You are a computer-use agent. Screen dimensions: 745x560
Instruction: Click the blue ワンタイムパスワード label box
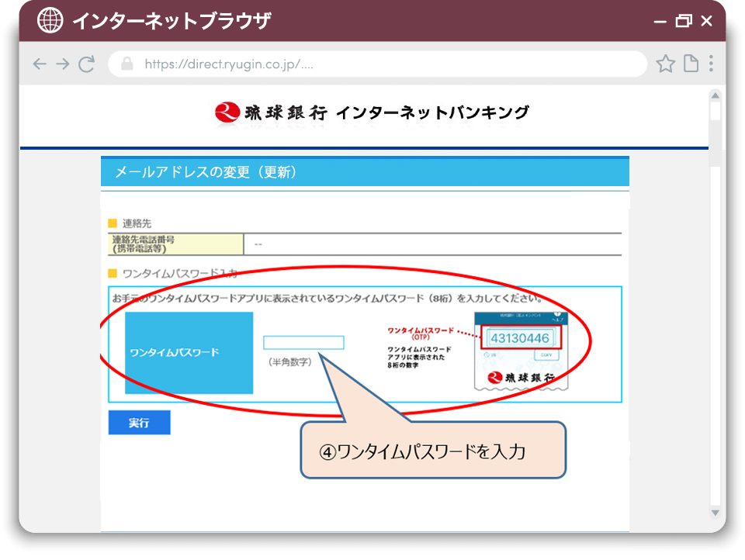tap(189, 353)
